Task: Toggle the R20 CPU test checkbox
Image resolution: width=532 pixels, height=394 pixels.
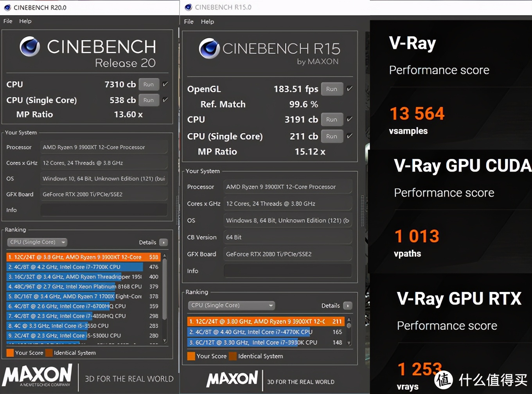Action: point(165,84)
